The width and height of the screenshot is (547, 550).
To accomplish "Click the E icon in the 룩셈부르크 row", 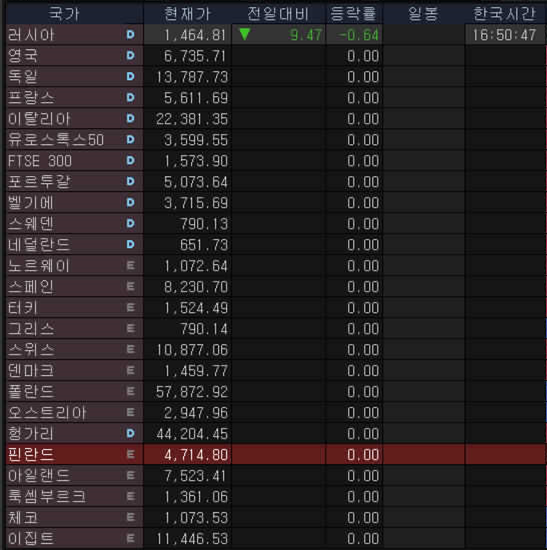I will (131, 496).
